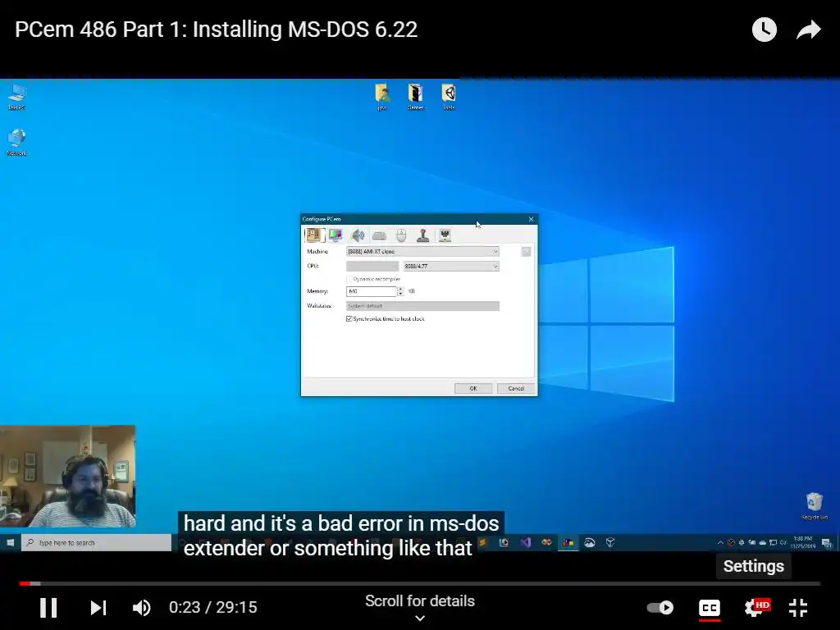Image resolution: width=840 pixels, height=630 pixels.
Task: Cancel the Configure PCem dialog
Action: pos(516,388)
